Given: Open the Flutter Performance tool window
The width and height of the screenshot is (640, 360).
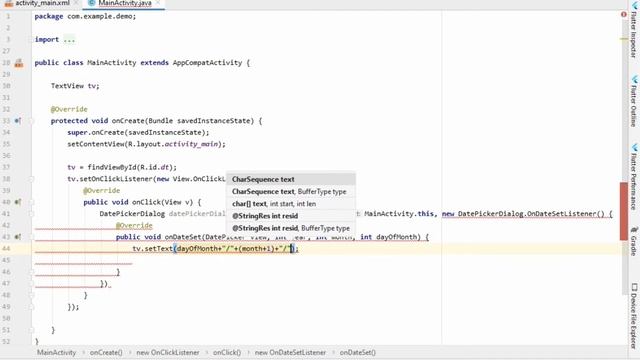Looking at the screenshot, I should point(634,176).
